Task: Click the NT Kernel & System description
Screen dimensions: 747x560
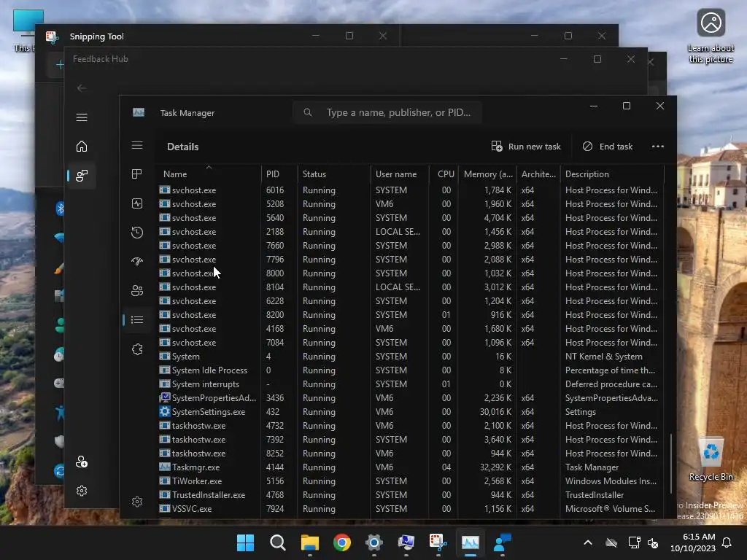Action: [x=603, y=356]
